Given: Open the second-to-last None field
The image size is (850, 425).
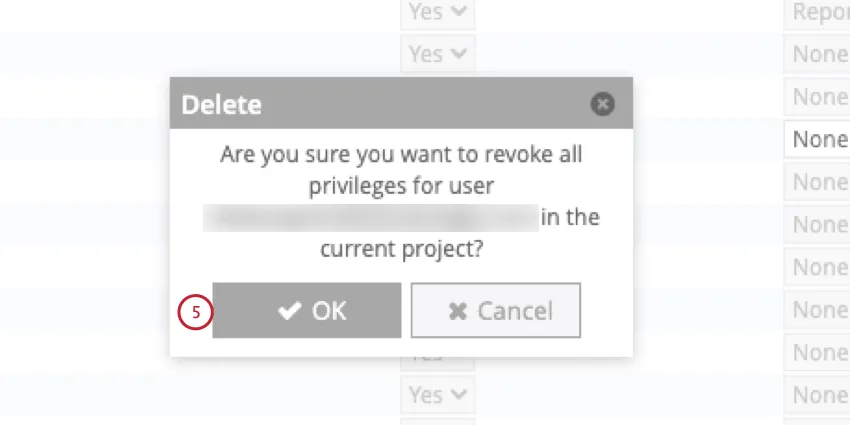Looking at the screenshot, I should tap(818, 353).
